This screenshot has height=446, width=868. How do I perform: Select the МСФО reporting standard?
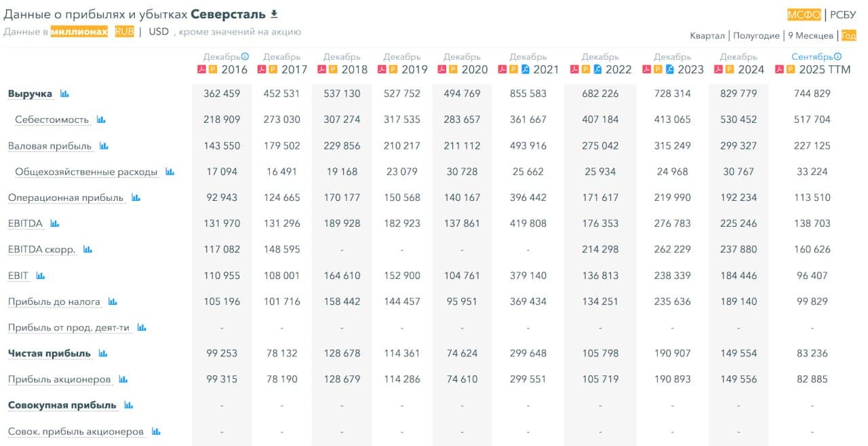point(804,15)
